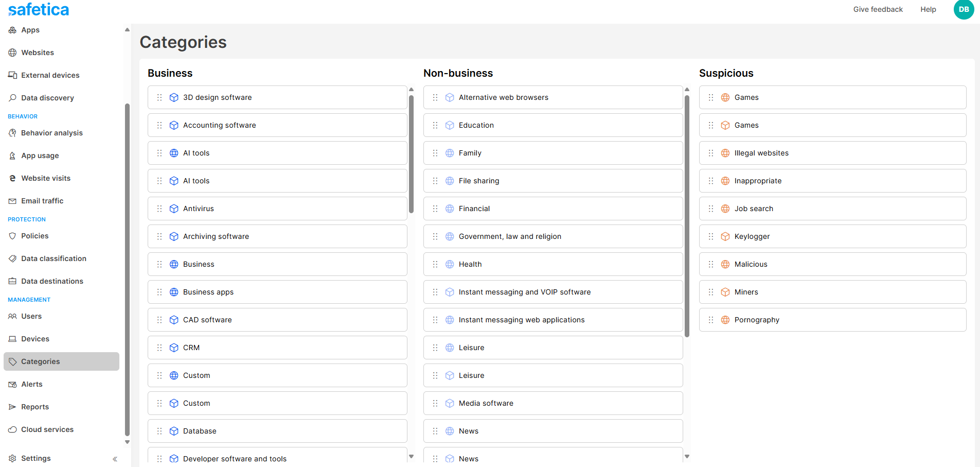Click the Give feedback link
The width and height of the screenshot is (980, 467).
[878, 9]
